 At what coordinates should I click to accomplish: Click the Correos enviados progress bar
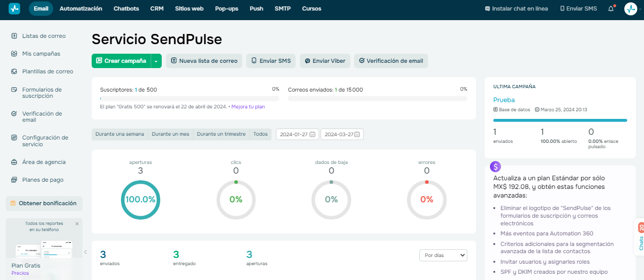coord(378,98)
